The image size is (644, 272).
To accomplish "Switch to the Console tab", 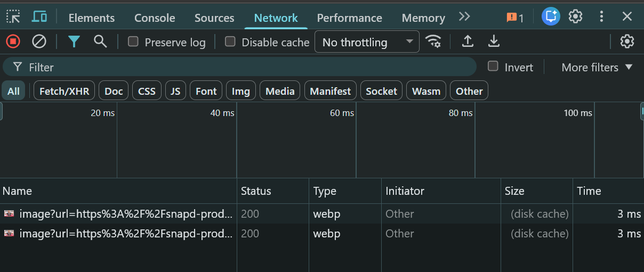I will pos(155,18).
